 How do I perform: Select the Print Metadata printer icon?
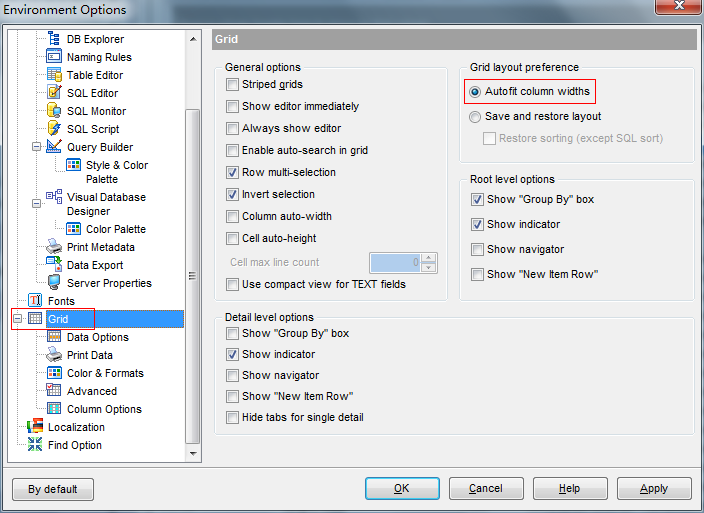[54, 247]
